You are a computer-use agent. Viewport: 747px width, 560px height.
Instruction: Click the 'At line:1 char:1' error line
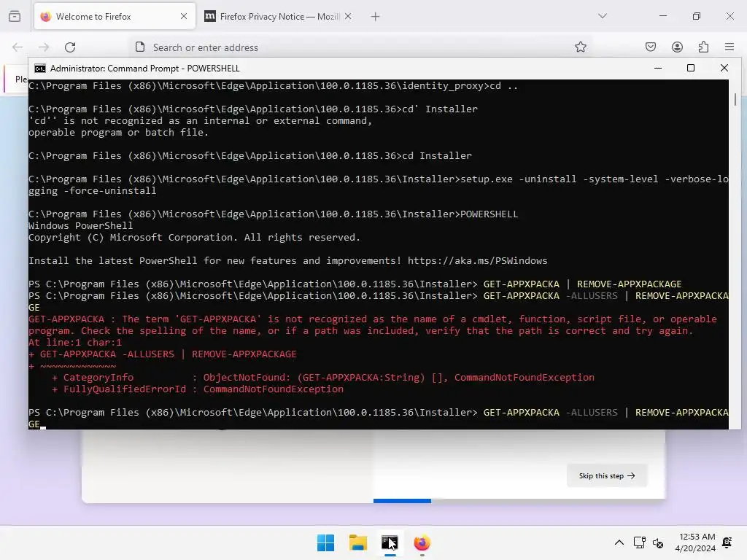pos(75,343)
